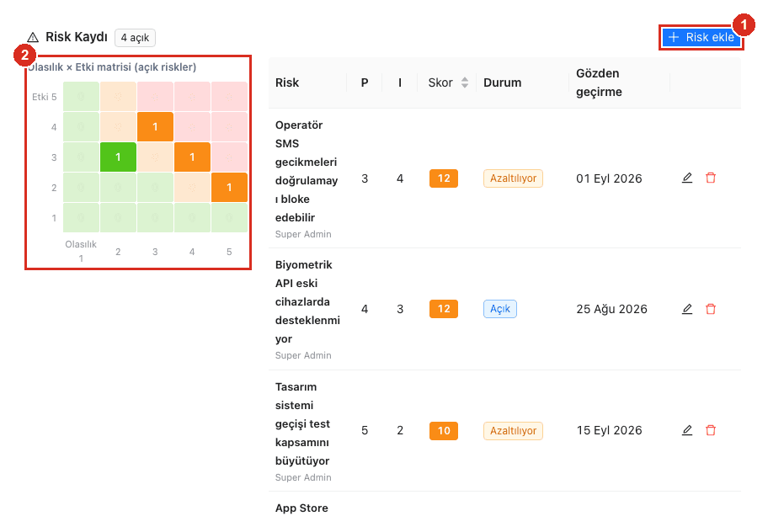Viewport: 768px width, 532px height.
Task: Delete the Tasarım sistemi geçişi risk
Action: click(711, 431)
